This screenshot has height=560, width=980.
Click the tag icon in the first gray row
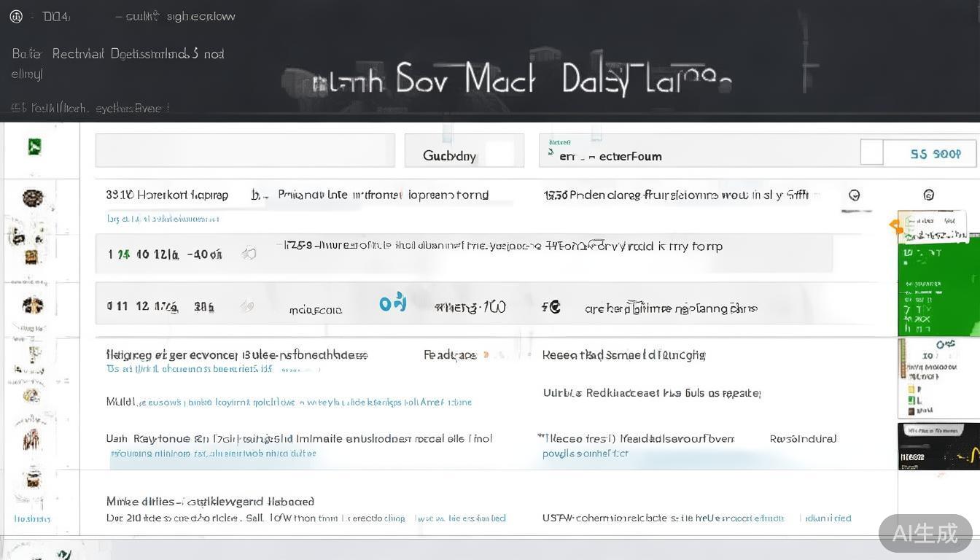pyautogui.click(x=249, y=254)
